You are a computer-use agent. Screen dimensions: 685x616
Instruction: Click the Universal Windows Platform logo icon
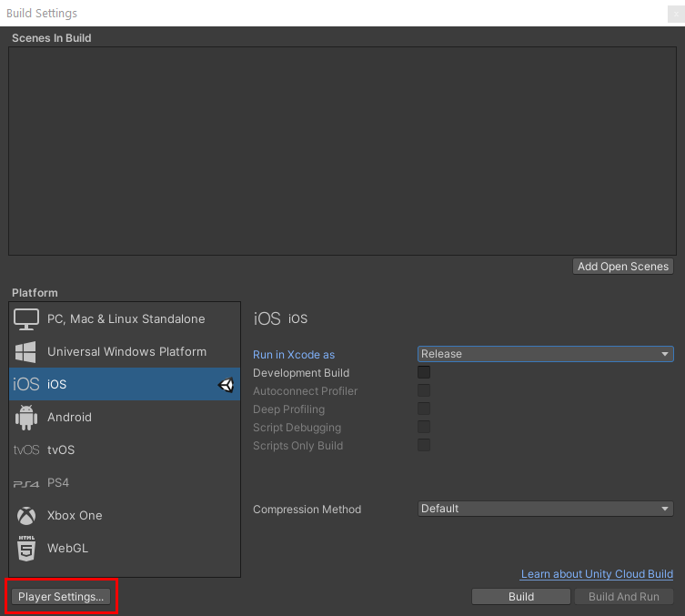pyautogui.click(x=26, y=352)
